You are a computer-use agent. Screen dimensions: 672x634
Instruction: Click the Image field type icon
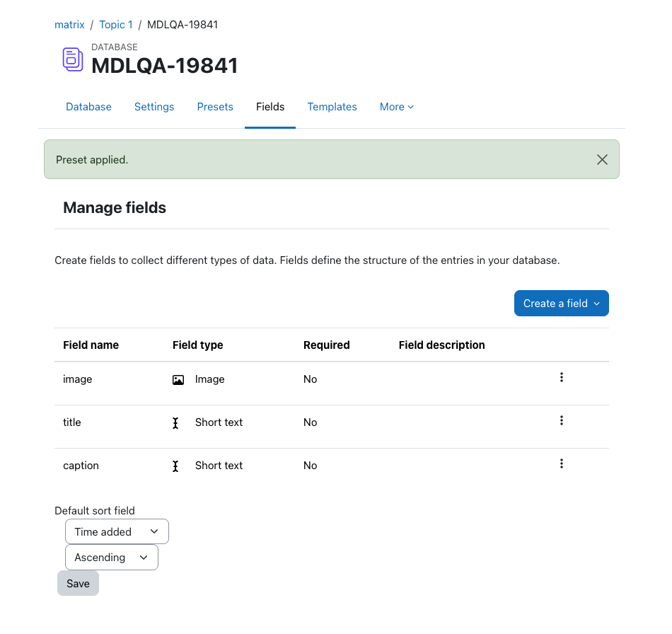[178, 380]
